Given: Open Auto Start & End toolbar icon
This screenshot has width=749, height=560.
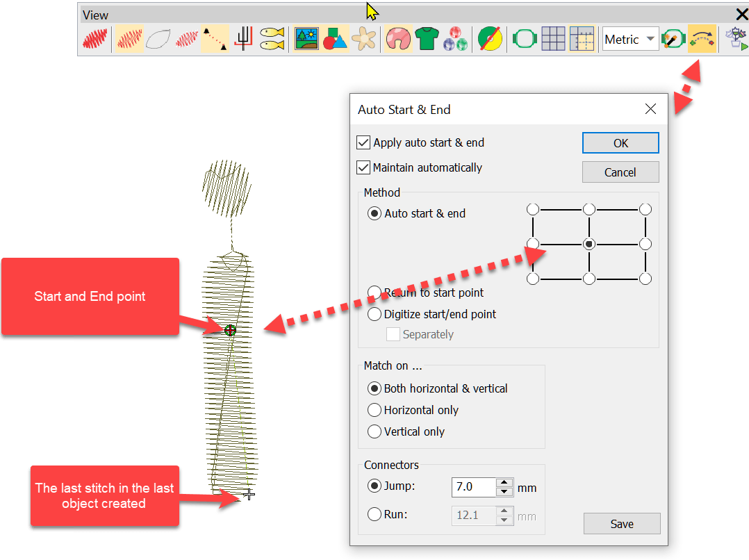Looking at the screenshot, I should [x=701, y=40].
